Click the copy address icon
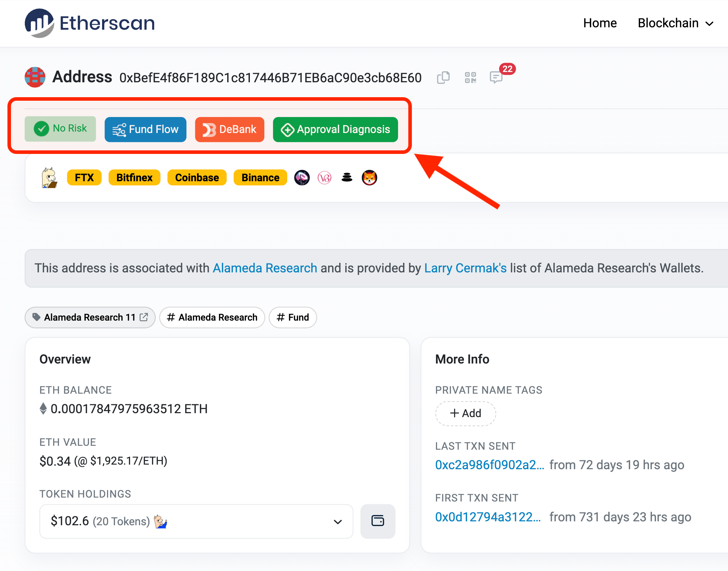728x571 pixels. coord(443,77)
